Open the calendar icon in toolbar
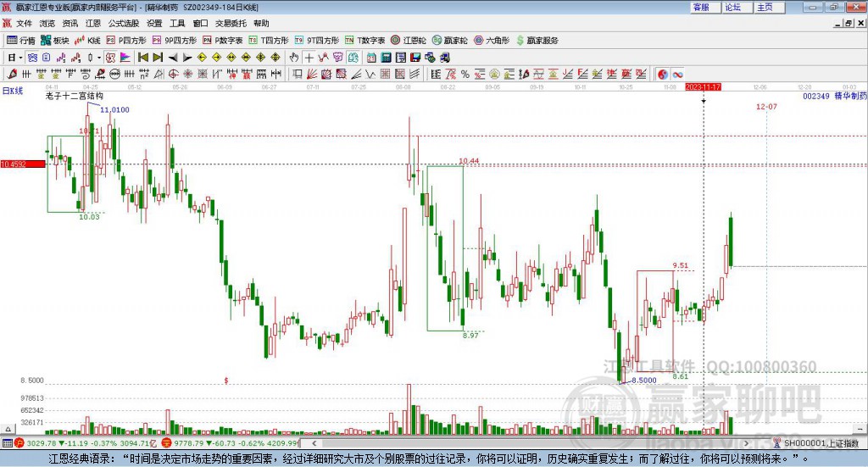868x467 pixels. [x=371, y=58]
